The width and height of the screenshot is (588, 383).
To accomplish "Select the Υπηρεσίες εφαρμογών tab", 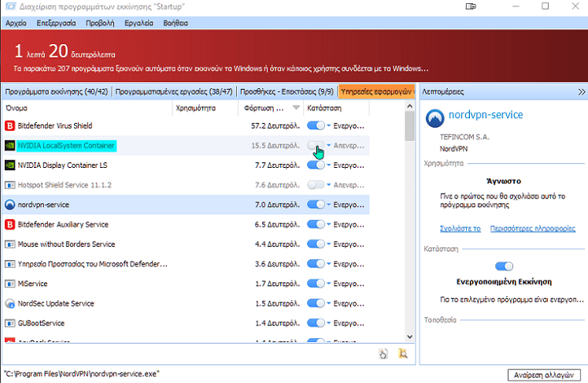I will 376,92.
